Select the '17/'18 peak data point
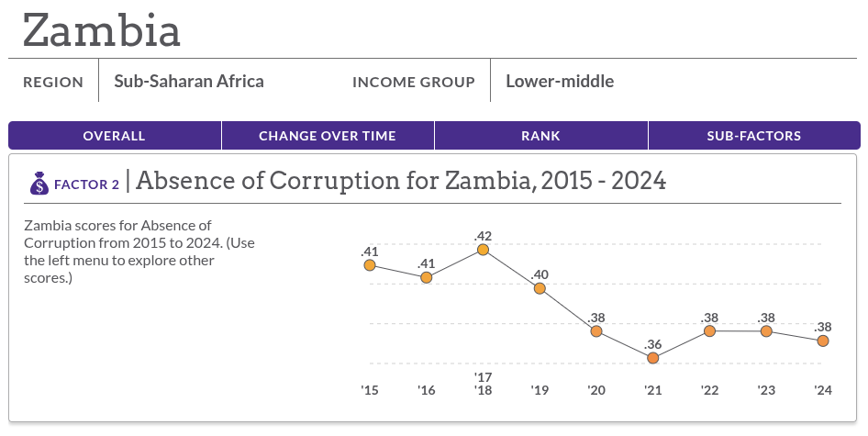Viewport: 868px width, 436px height. 484,250
